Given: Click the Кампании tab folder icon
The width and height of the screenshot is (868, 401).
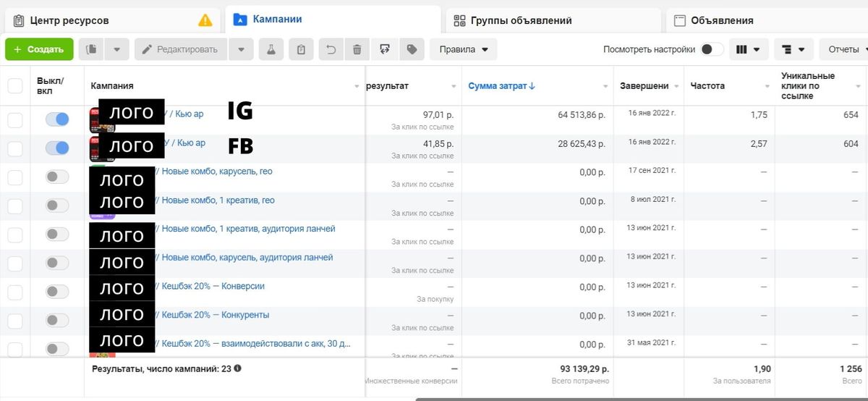Looking at the screenshot, I should tap(240, 20).
